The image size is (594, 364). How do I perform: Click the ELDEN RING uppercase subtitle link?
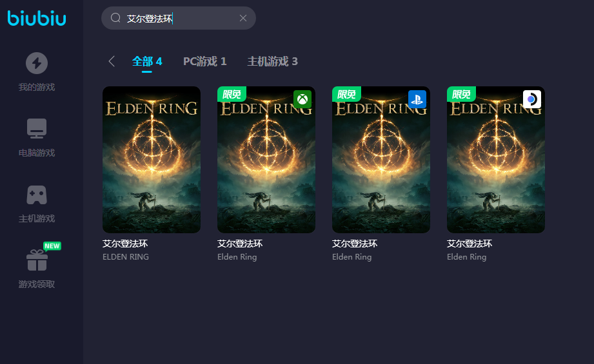126,257
